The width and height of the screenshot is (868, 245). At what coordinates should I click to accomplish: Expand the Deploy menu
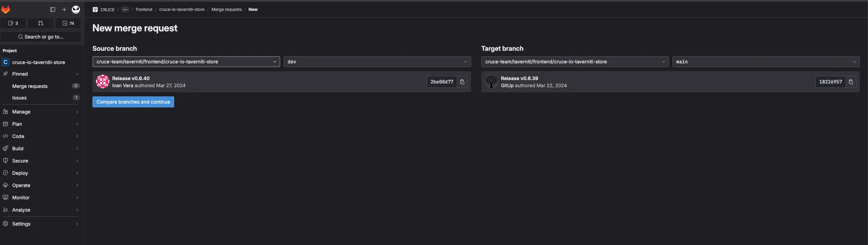(41, 173)
